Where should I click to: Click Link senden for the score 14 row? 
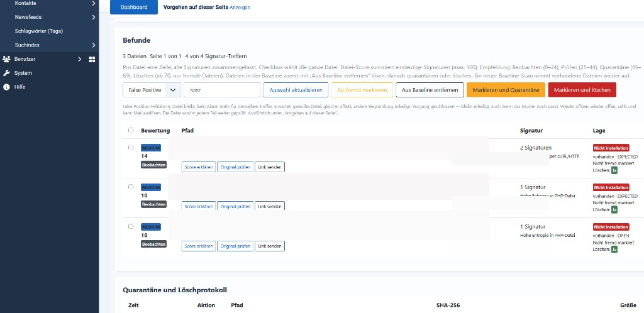(x=270, y=167)
